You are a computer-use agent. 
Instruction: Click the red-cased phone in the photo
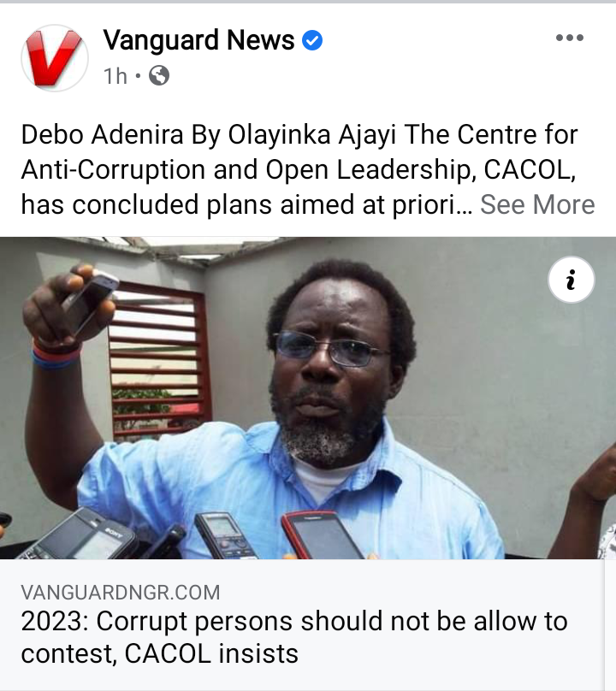(321, 535)
